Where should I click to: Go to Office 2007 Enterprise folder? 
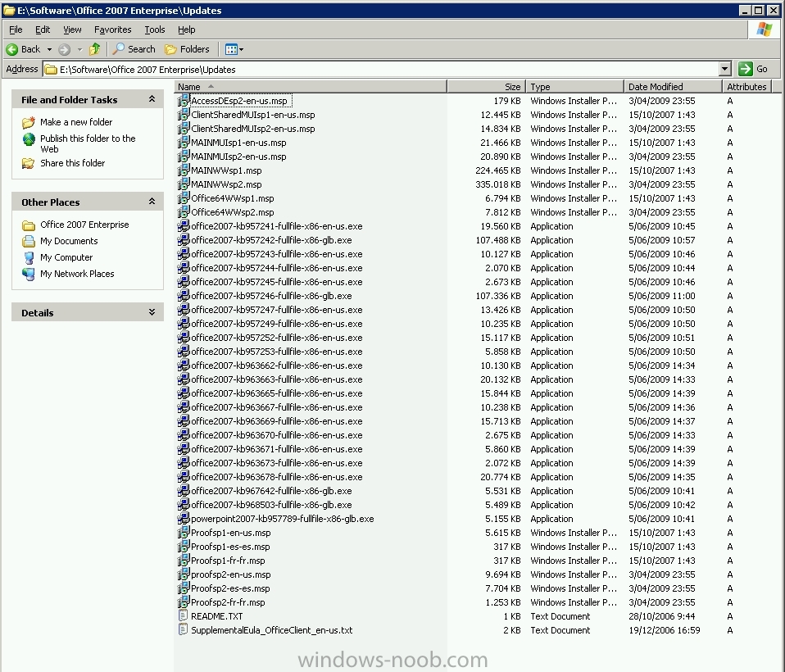tap(84, 225)
